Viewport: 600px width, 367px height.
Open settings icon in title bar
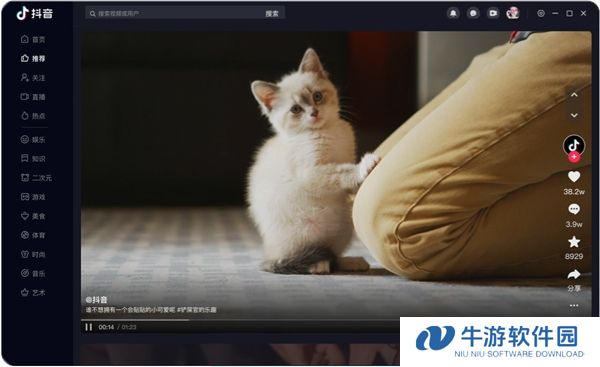tap(541, 13)
